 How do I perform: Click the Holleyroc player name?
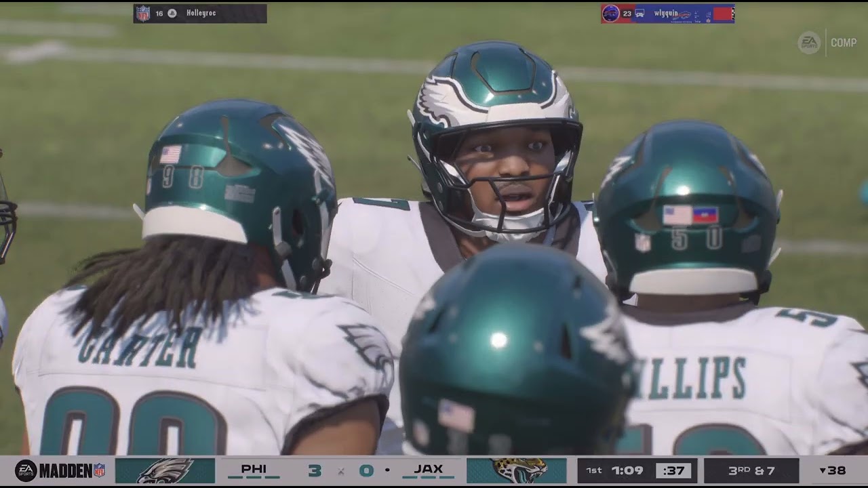[201, 13]
